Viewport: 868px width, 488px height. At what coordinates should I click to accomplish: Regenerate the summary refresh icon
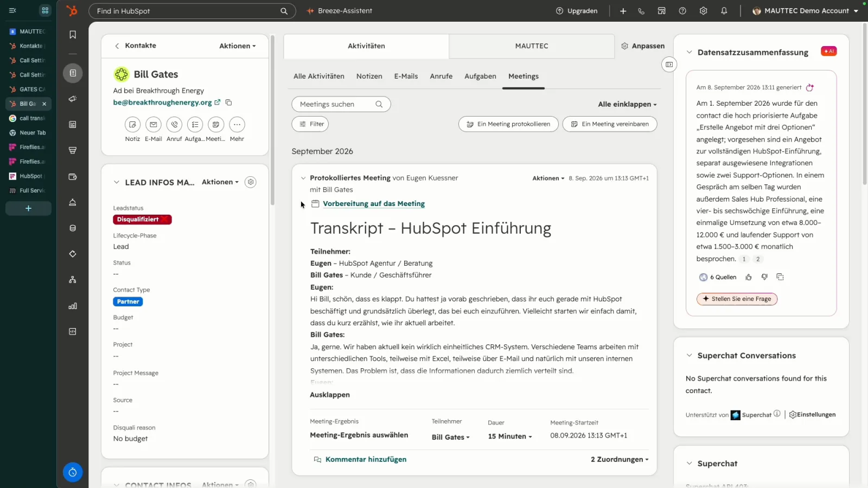[810, 87]
